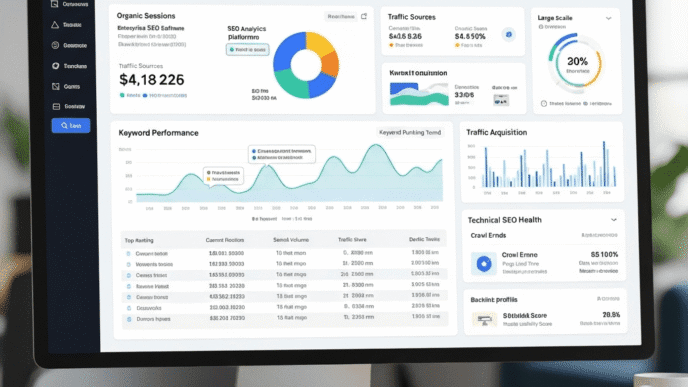Click the yellow segment of the donut chart
This screenshot has width=688, height=387.
319,43
